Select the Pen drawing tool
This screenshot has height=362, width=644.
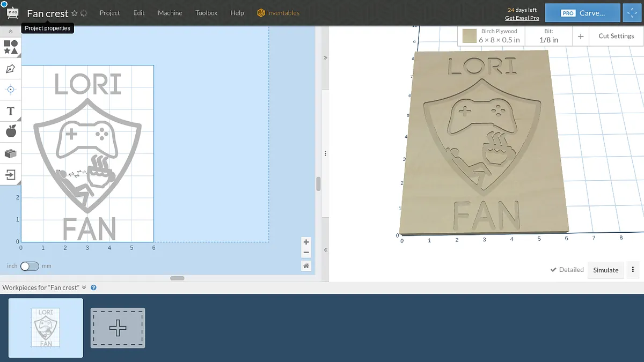click(10, 69)
